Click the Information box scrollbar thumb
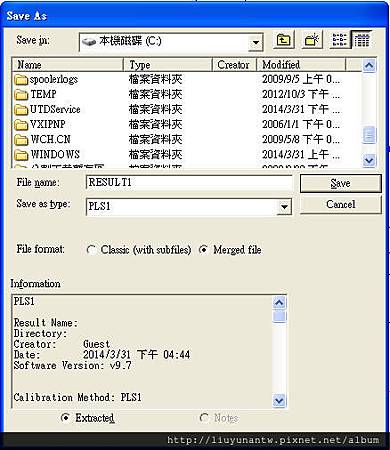The width and height of the screenshot is (390, 450). [x=279, y=316]
